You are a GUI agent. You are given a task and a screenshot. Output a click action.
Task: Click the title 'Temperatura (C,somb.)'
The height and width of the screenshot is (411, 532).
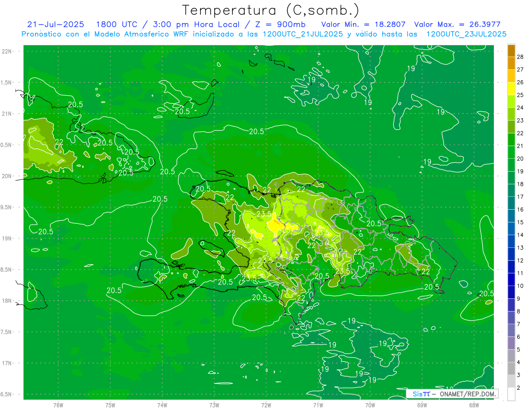[271, 10]
